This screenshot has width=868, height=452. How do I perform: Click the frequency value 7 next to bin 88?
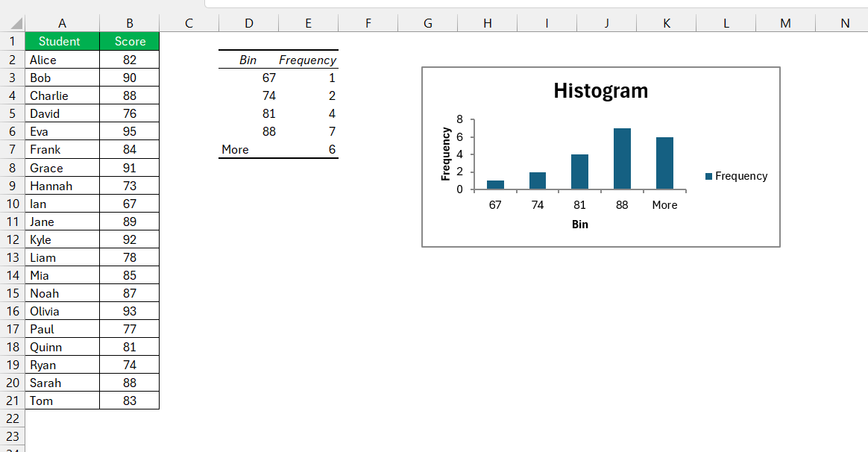click(x=333, y=131)
